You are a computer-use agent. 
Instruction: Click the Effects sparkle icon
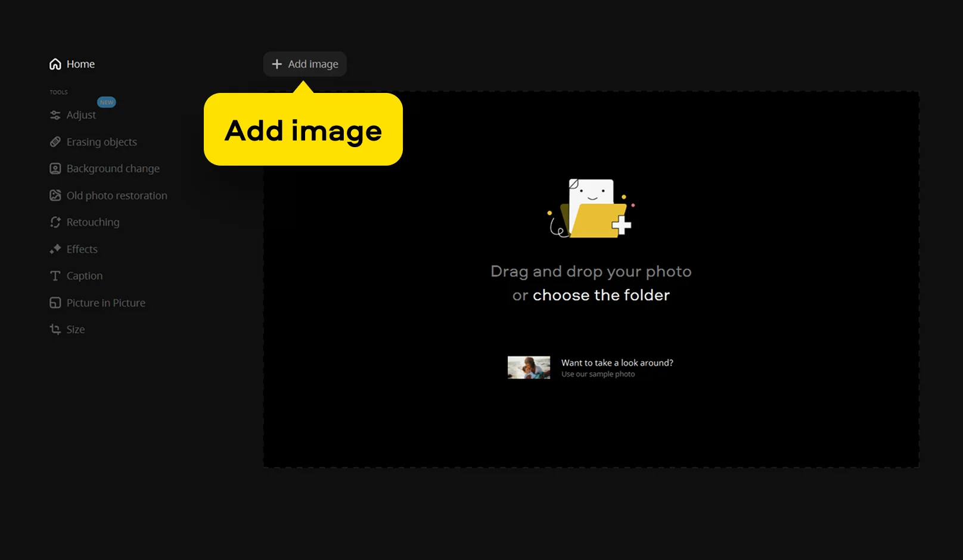(55, 249)
